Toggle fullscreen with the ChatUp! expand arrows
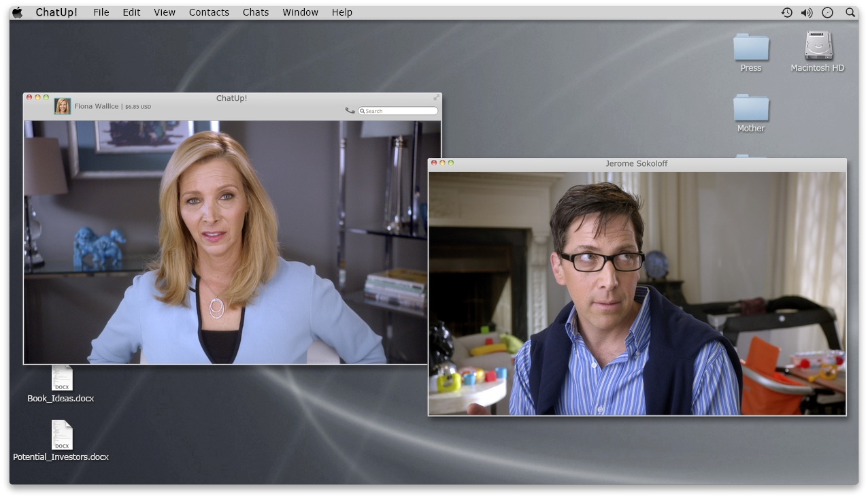 point(436,97)
